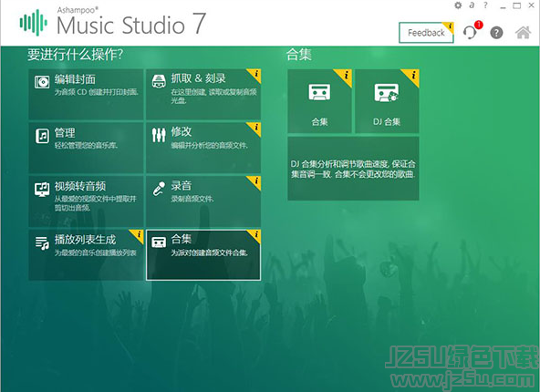Open settings with the gear icon
Screen dimensions: 540x392
[458, 5]
